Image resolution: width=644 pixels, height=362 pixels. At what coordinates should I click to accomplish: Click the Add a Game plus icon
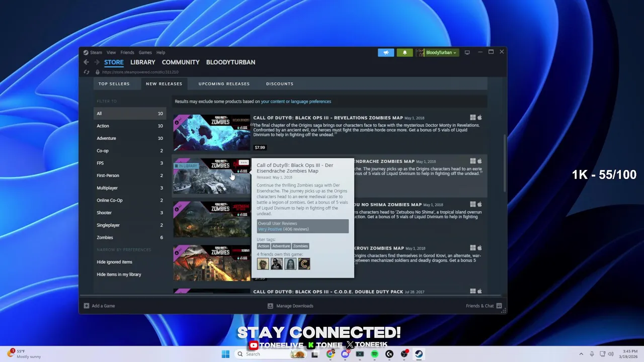(87, 306)
